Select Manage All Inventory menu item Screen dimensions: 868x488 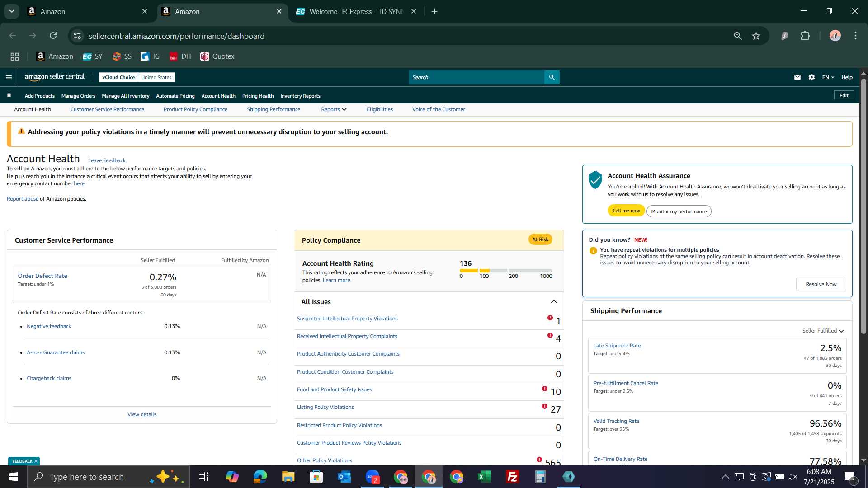coord(126,96)
